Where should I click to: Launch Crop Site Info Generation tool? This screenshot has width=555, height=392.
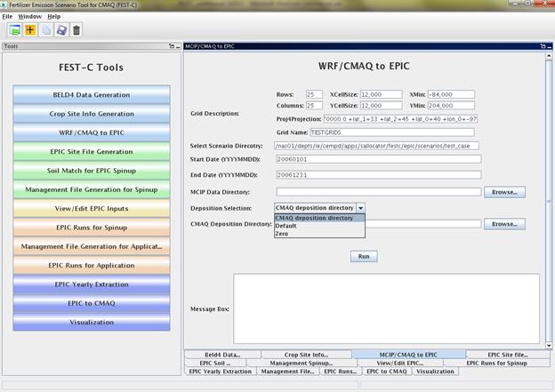92,114
